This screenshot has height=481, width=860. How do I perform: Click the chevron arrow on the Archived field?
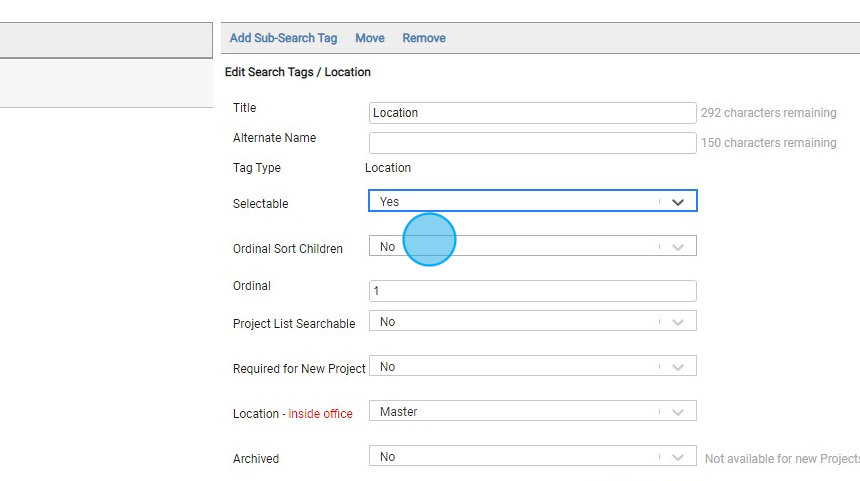point(678,457)
